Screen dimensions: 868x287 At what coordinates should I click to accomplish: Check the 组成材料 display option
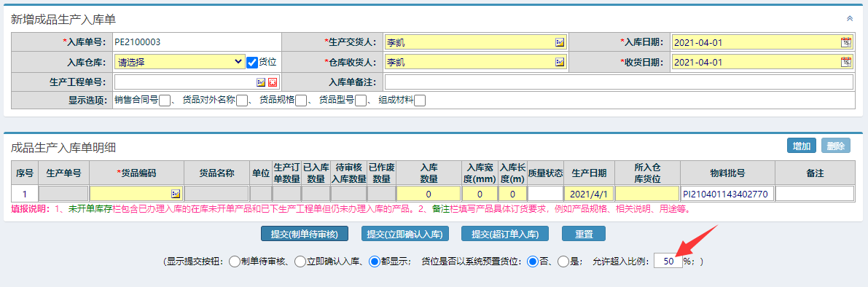coord(420,101)
